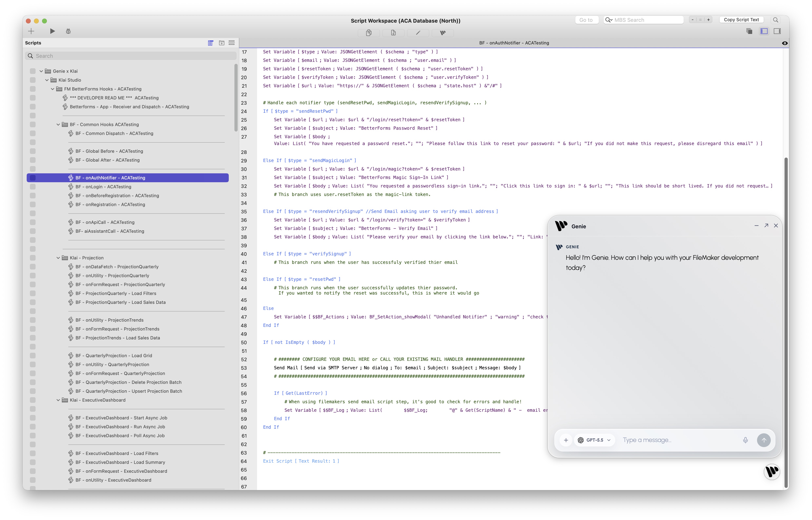Viewport: 812px width, 520px height.
Task: Click the magnifier search icon in the title bar
Action: tap(776, 20)
